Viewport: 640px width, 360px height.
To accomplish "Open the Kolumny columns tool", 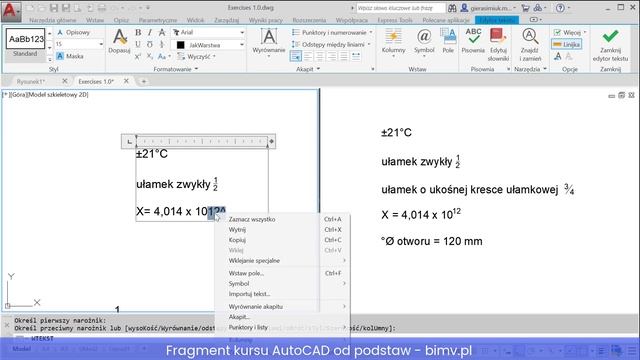I will pyautogui.click(x=393, y=42).
